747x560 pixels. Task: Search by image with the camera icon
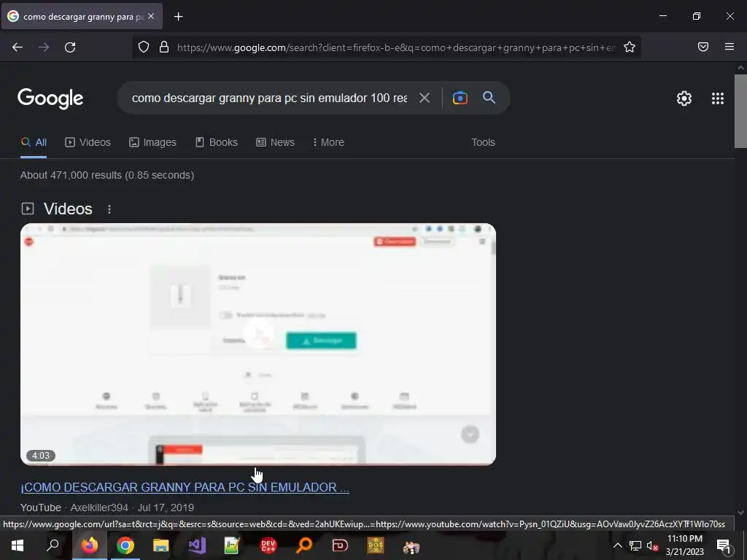point(460,98)
